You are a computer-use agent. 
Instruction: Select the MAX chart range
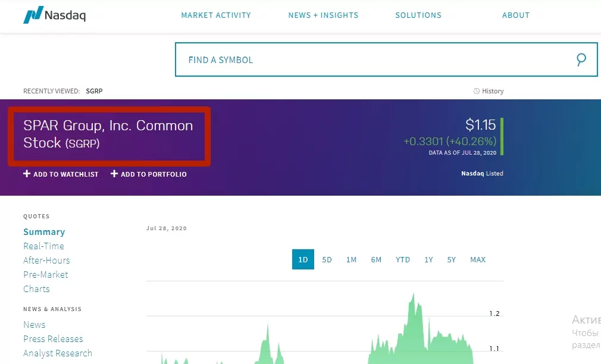(x=478, y=259)
